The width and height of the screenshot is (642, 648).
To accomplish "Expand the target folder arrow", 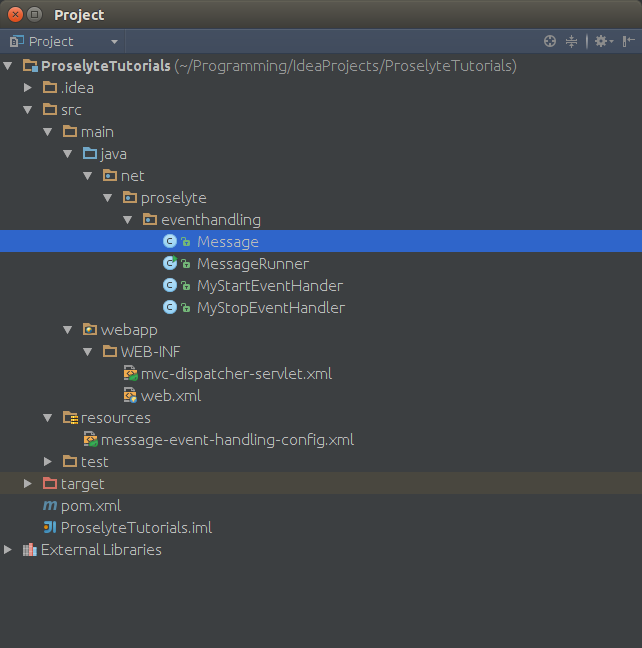I will coord(28,484).
